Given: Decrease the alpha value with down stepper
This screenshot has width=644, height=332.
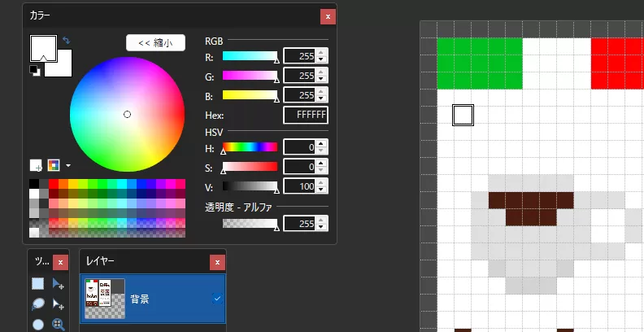Looking at the screenshot, I should (x=322, y=227).
